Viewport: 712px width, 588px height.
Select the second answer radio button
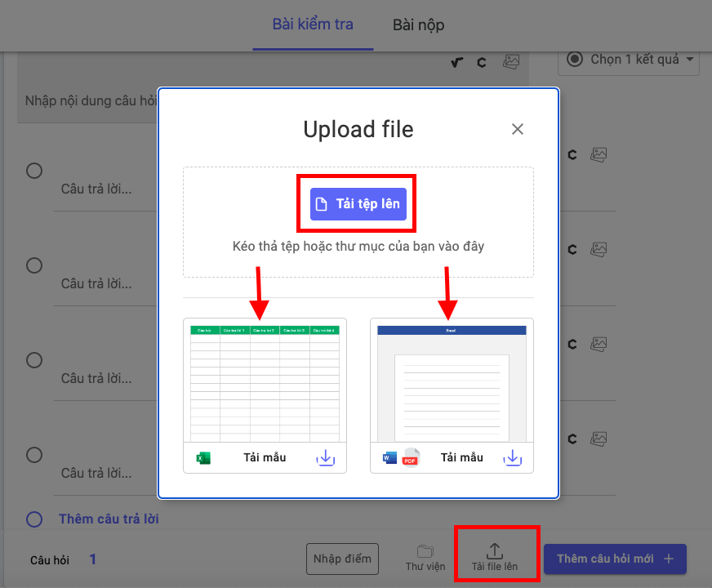tap(34, 265)
